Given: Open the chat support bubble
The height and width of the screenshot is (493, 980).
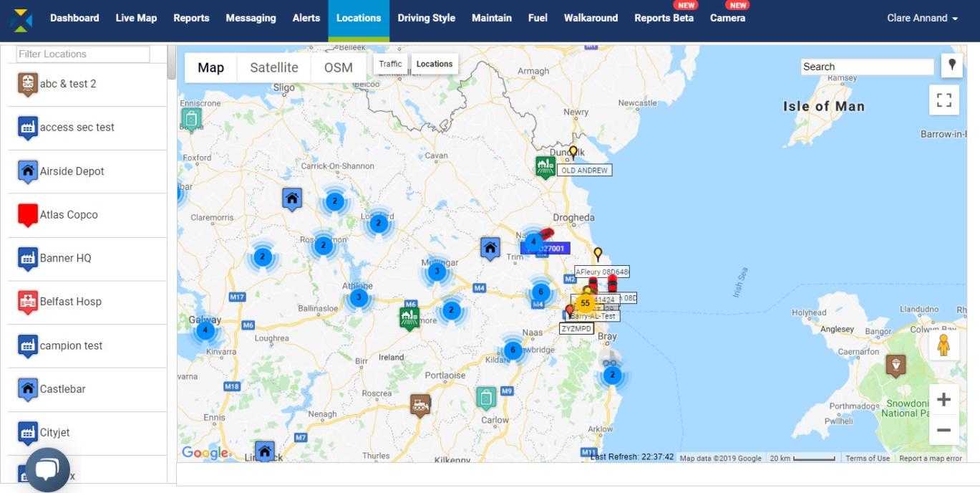Looking at the screenshot, I should pyautogui.click(x=47, y=469).
